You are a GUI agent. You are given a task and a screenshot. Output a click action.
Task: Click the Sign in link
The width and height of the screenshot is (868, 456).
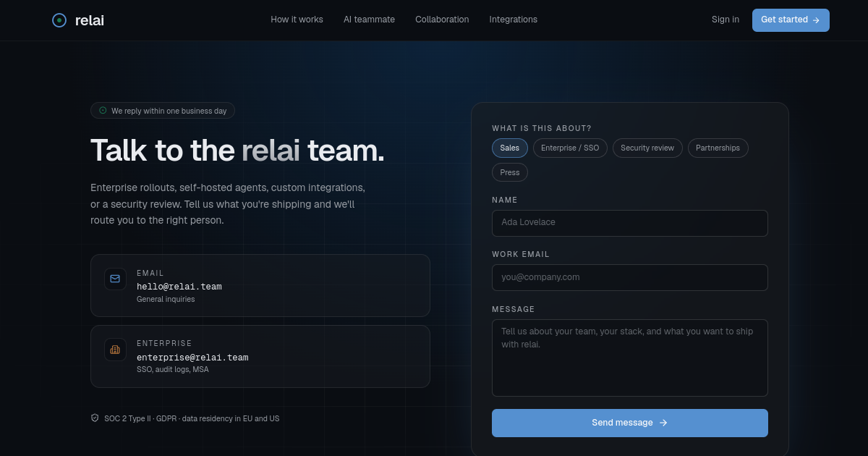coord(726,20)
